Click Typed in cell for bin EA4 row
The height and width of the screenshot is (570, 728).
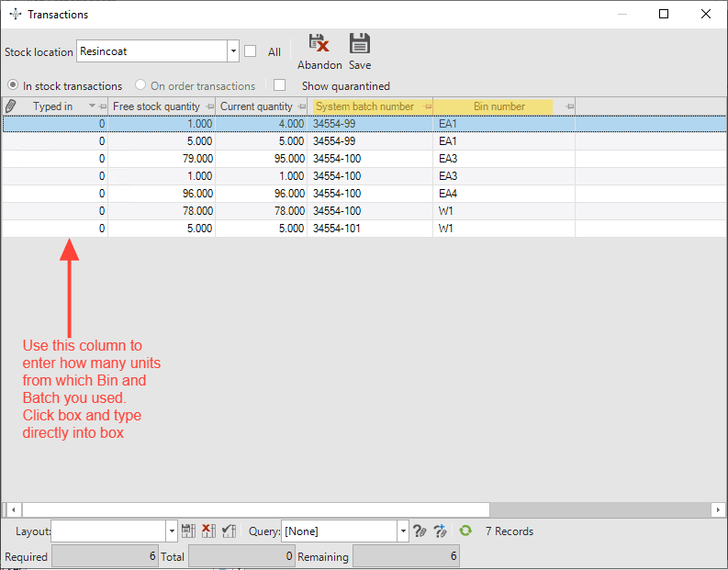point(55,194)
